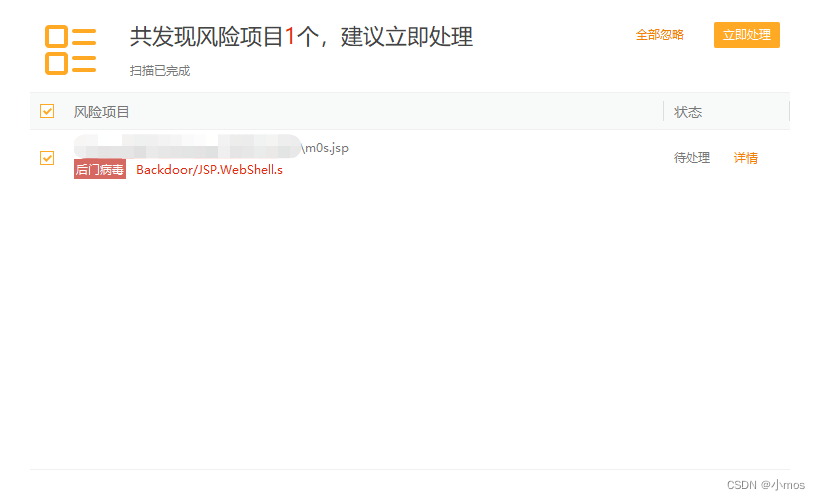The image size is (820, 500).
Task: Click the divider right of 状态 column
Action: coord(789,111)
